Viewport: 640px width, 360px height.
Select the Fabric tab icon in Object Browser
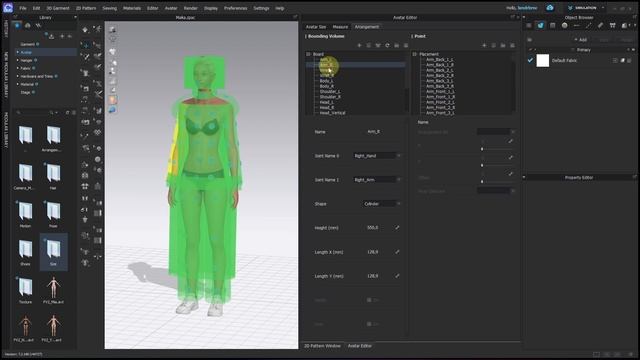point(540,25)
